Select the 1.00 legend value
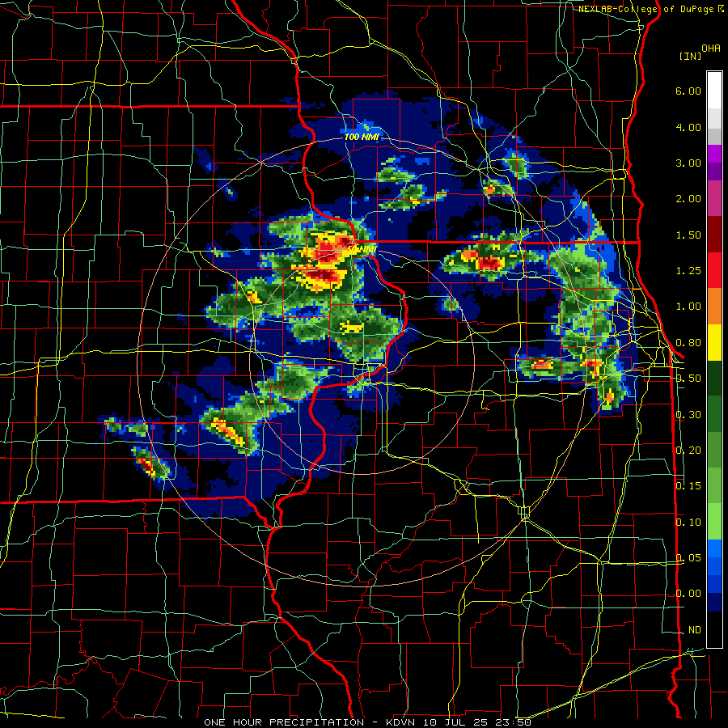The image size is (728, 728). pyautogui.click(x=688, y=307)
